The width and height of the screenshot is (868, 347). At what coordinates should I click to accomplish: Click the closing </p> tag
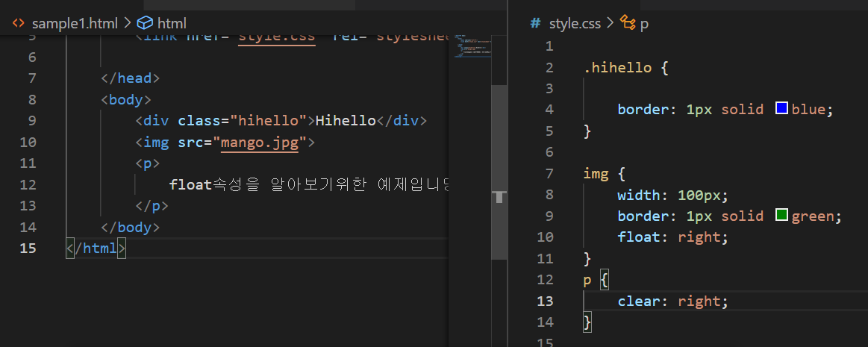[x=152, y=206]
